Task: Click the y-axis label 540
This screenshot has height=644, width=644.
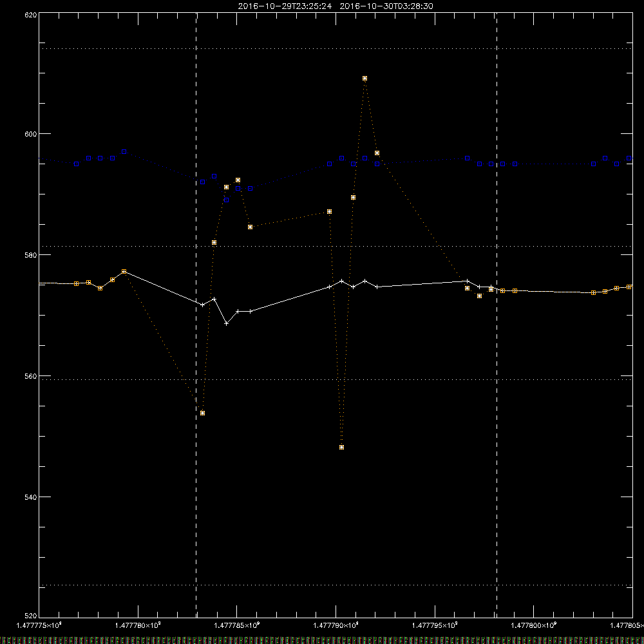Action: pos(31,497)
